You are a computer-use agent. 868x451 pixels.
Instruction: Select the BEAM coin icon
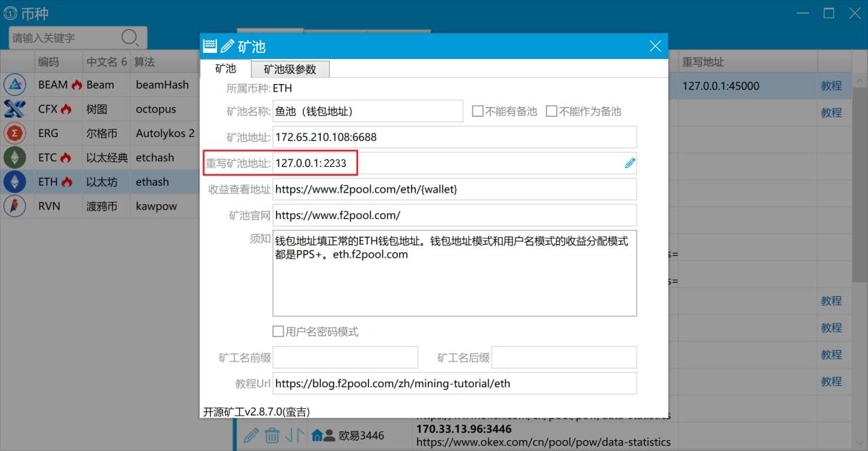(x=15, y=85)
